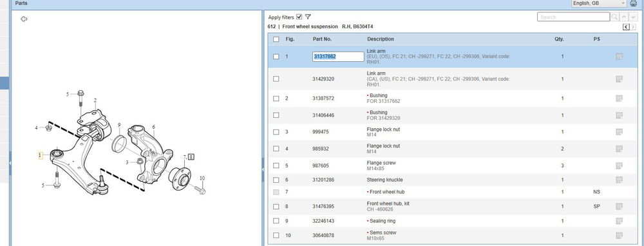Viewport: 644px width, 246px height.
Task: Click the back arrow above diagram
Action: pos(24,19)
